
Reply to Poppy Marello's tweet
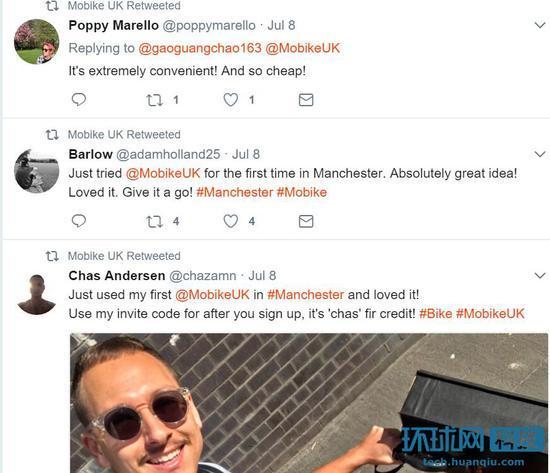79,100
